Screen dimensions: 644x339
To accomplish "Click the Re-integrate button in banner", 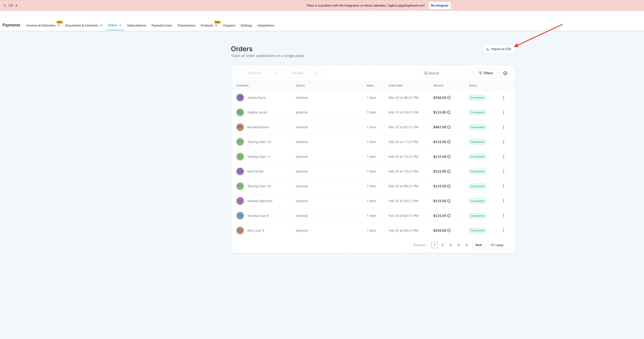I will tap(440, 6).
